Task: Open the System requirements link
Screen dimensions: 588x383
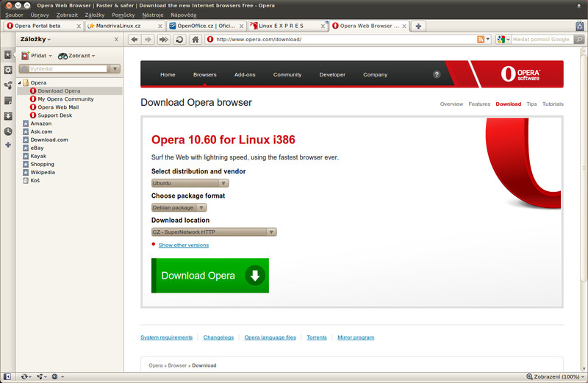Action: click(x=167, y=337)
